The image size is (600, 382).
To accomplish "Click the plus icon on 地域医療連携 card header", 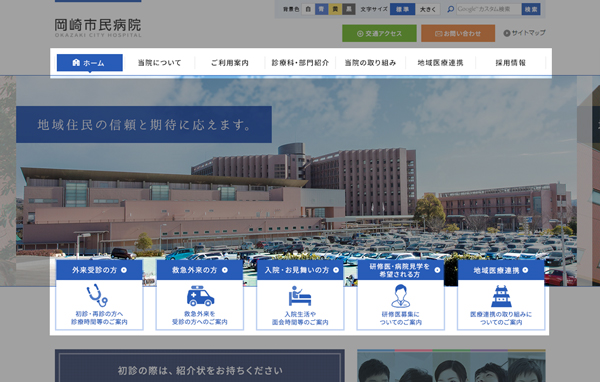I will point(525,270).
